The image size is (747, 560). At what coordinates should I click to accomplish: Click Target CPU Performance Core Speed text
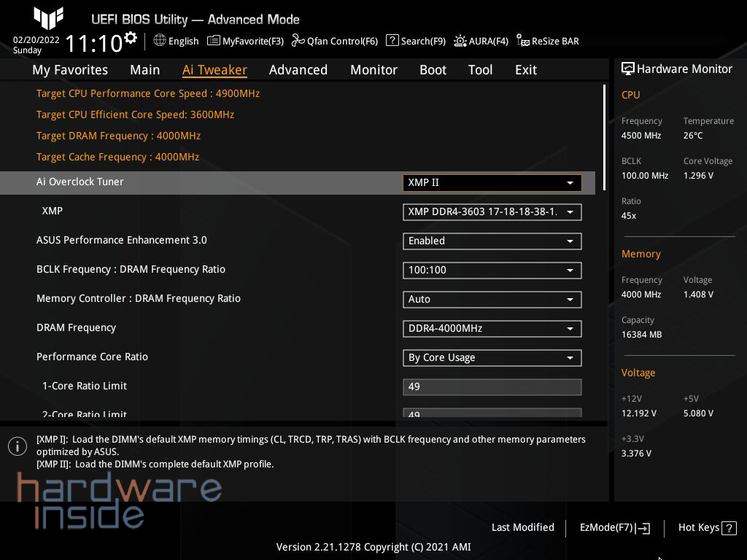click(147, 93)
